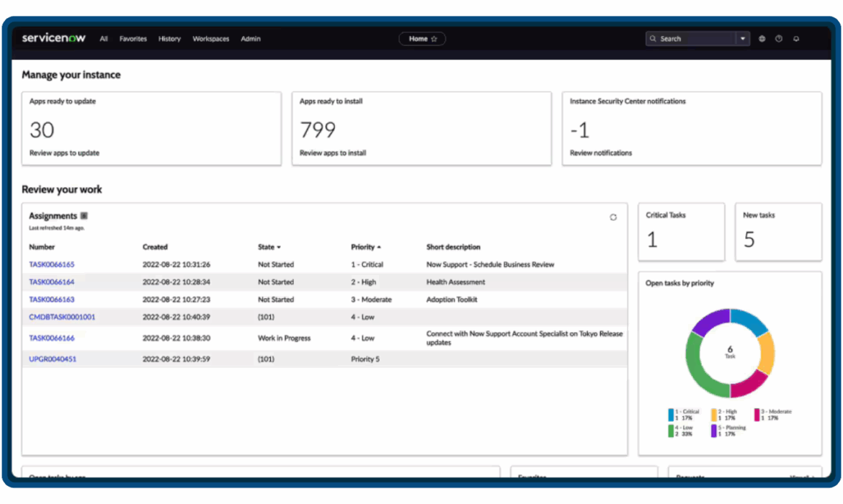Viewport: 843px width, 504px height.
Task: Click the 'Priority 5' cell
Action: (365, 359)
